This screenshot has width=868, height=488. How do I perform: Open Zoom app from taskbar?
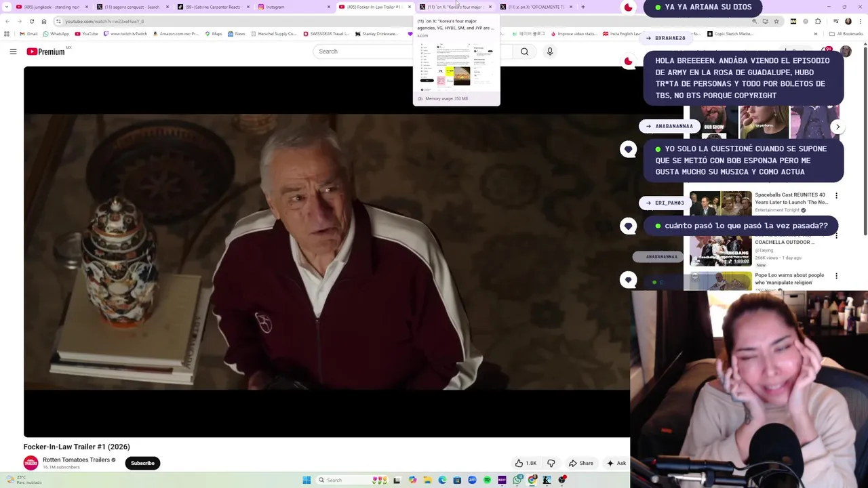[x=472, y=480]
